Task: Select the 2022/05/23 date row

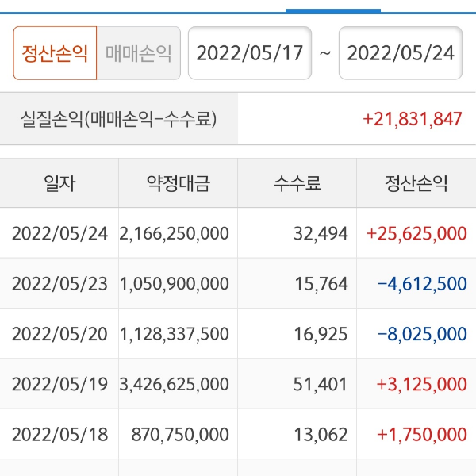Action: (59, 283)
